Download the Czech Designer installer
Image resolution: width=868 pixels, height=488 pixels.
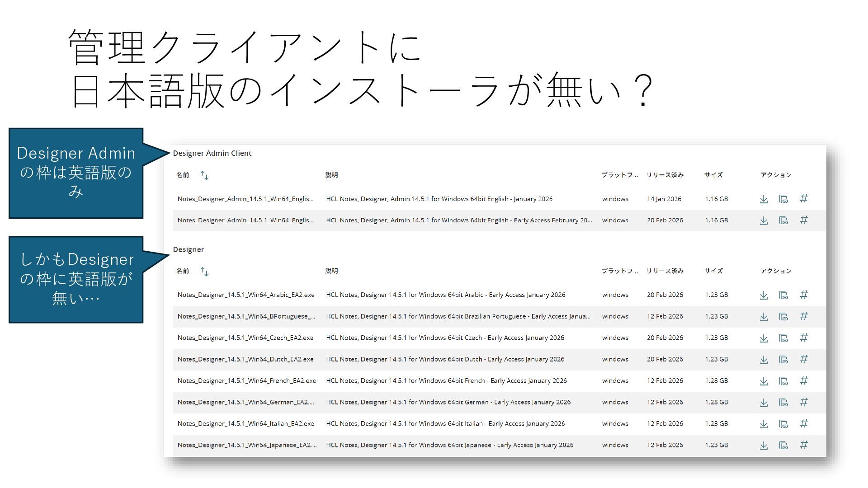coord(764,338)
